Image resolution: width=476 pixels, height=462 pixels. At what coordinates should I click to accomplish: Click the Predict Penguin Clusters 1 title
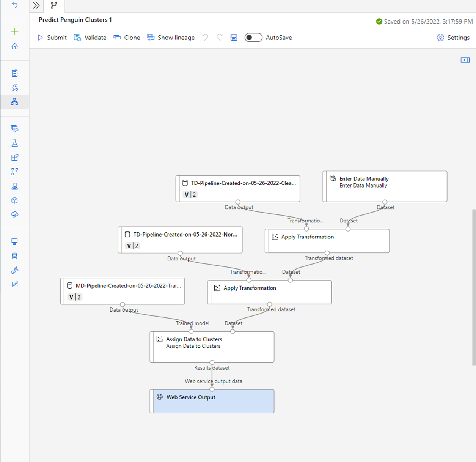pyautogui.click(x=75, y=20)
